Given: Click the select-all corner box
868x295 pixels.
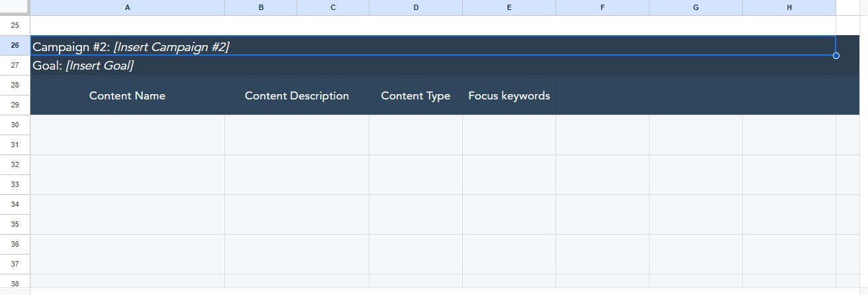Looking at the screenshot, I should pyautogui.click(x=15, y=7).
